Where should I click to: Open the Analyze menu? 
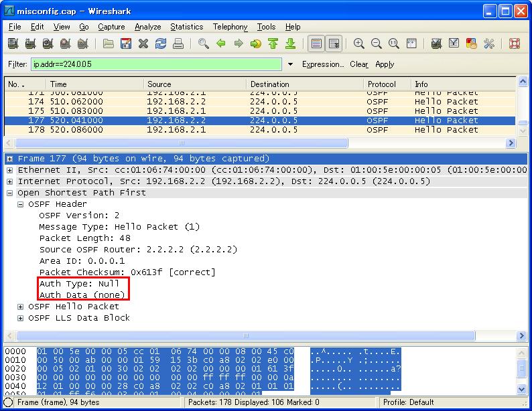pyautogui.click(x=147, y=27)
